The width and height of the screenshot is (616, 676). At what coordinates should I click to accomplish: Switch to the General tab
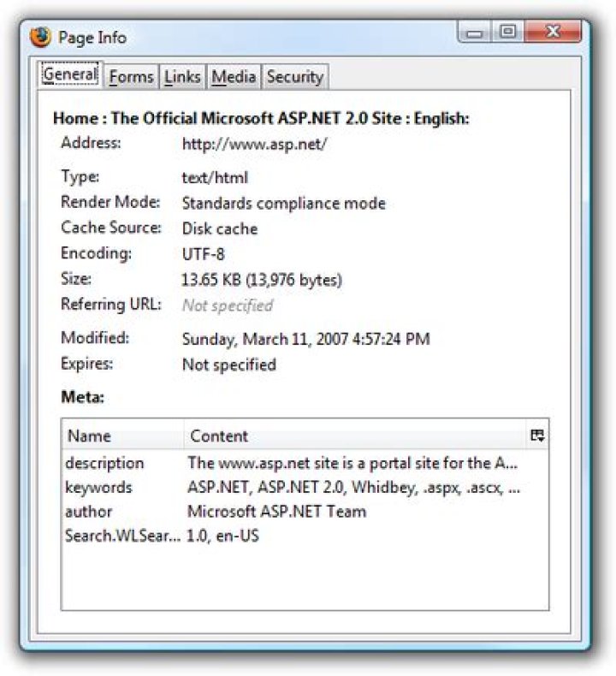pyautogui.click(x=70, y=74)
